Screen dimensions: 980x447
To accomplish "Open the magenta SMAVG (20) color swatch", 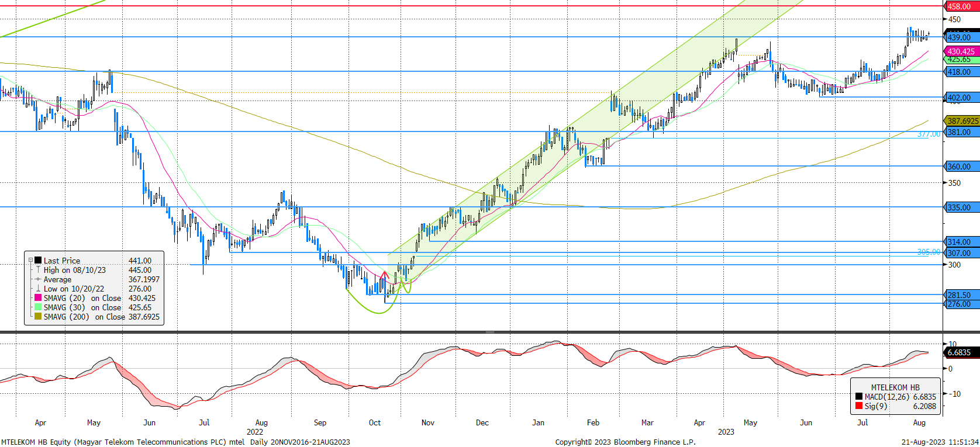I will [38, 298].
